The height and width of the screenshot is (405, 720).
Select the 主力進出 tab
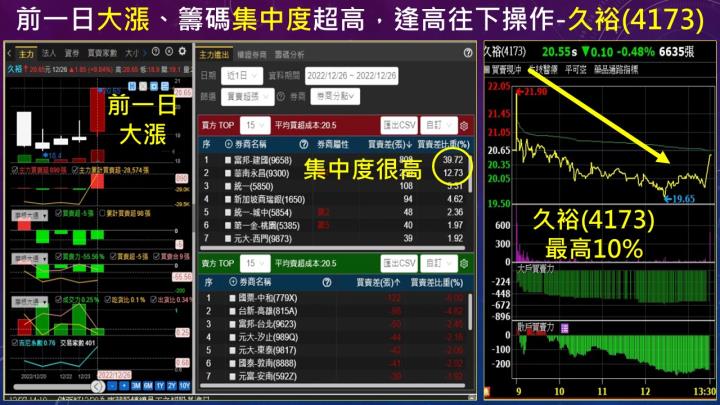[214, 55]
